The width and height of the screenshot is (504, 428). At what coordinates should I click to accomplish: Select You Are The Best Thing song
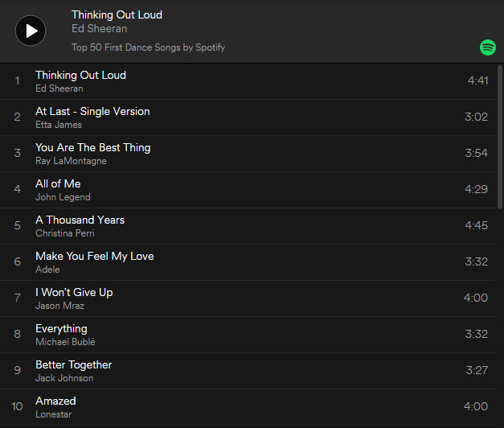[92, 147]
